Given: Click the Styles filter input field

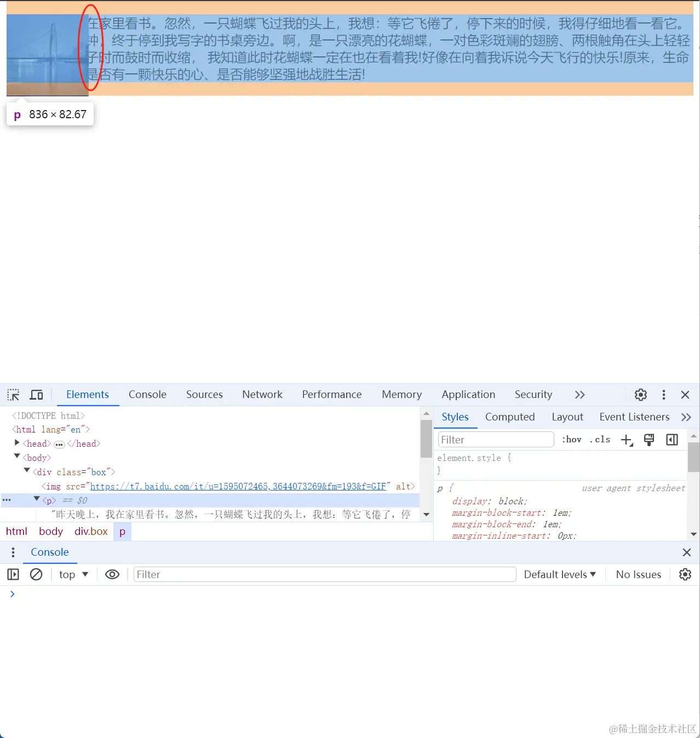Looking at the screenshot, I should [x=496, y=440].
